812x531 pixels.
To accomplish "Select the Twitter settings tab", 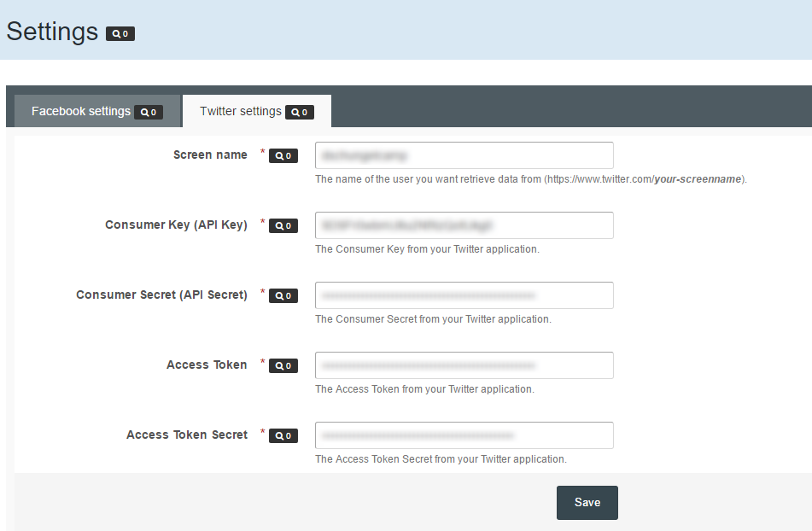I will pos(241,111).
